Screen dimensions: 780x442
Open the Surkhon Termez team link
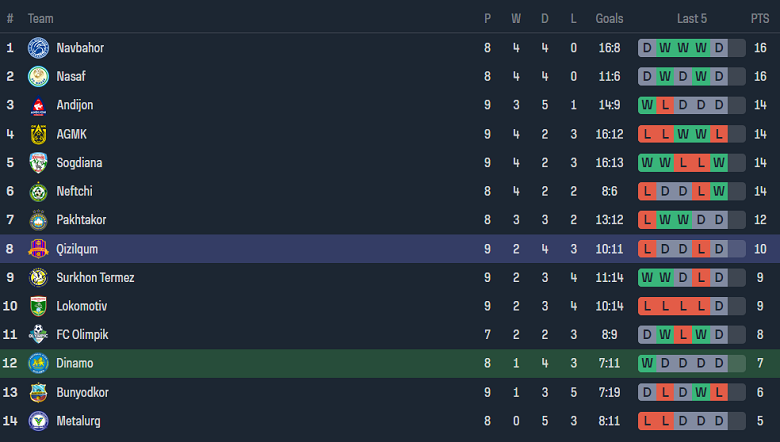click(95, 278)
